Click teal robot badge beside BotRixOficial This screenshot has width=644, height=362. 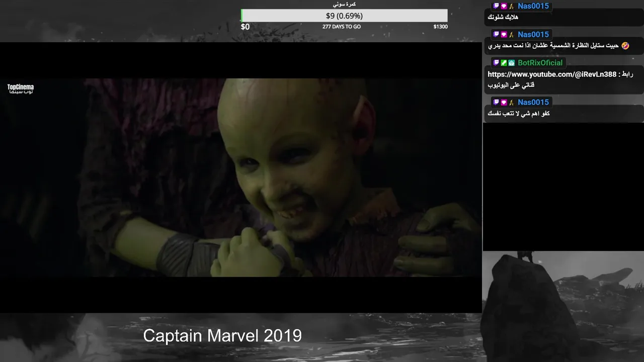click(x=511, y=63)
